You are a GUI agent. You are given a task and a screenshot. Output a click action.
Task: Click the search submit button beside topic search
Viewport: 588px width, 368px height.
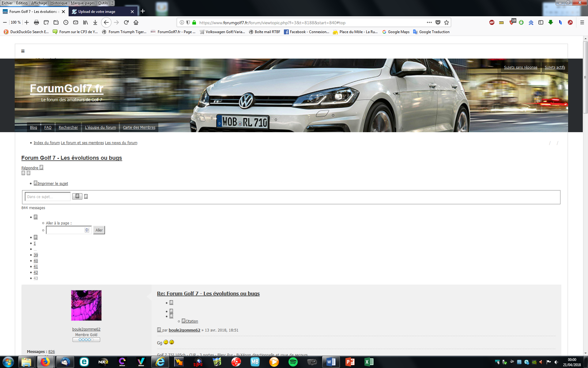click(x=77, y=196)
